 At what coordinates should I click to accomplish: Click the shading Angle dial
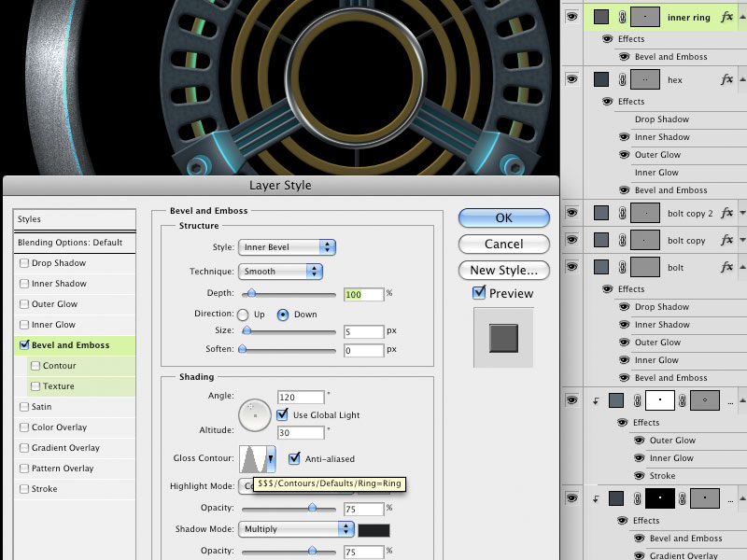pyautogui.click(x=255, y=414)
